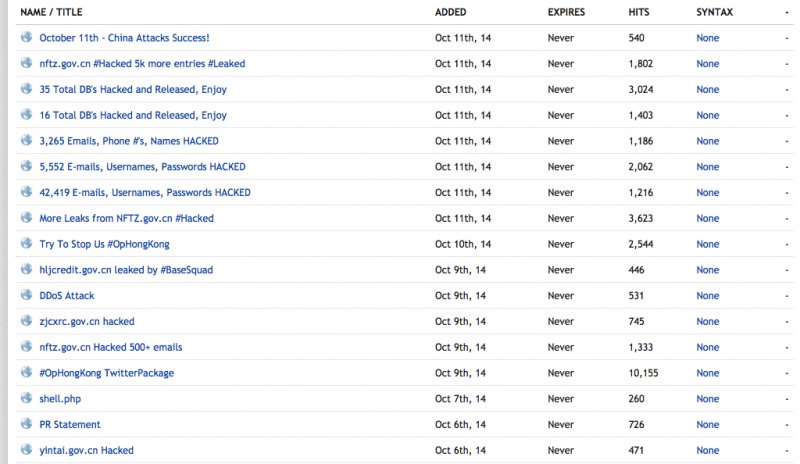The height and width of the screenshot is (464, 800).
Task: Open 'nftz.gov.cn #Hacked 5k more entries' paste
Action: 142,64
